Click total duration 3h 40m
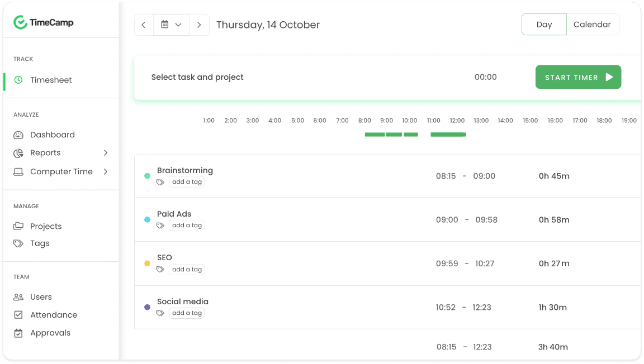Viewport: 644px width, 364px height. [x=553, y=347]
